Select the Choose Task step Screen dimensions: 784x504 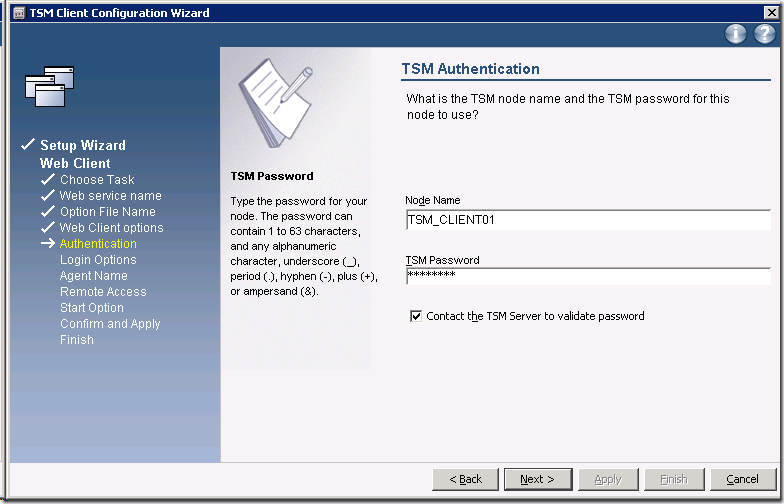click(x=97, y=180)
